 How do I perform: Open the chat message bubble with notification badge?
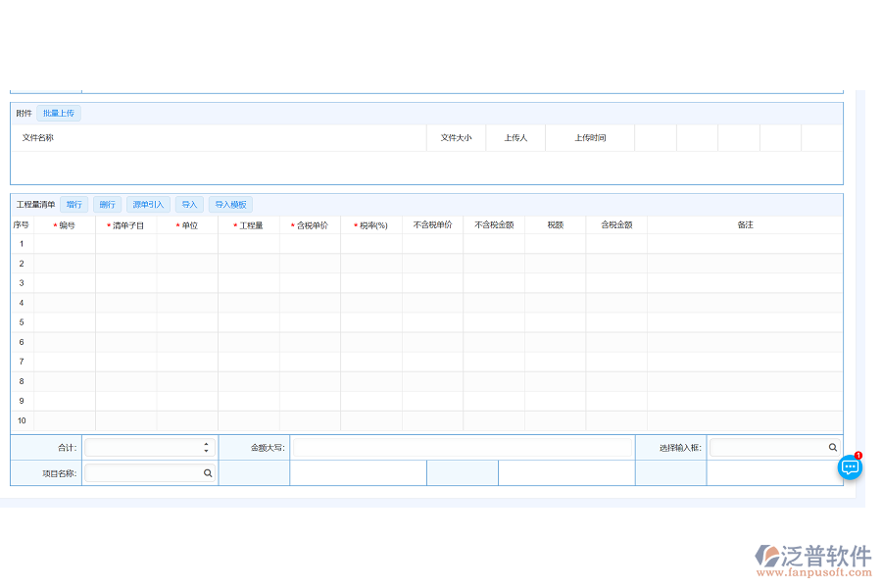point(849,468)
